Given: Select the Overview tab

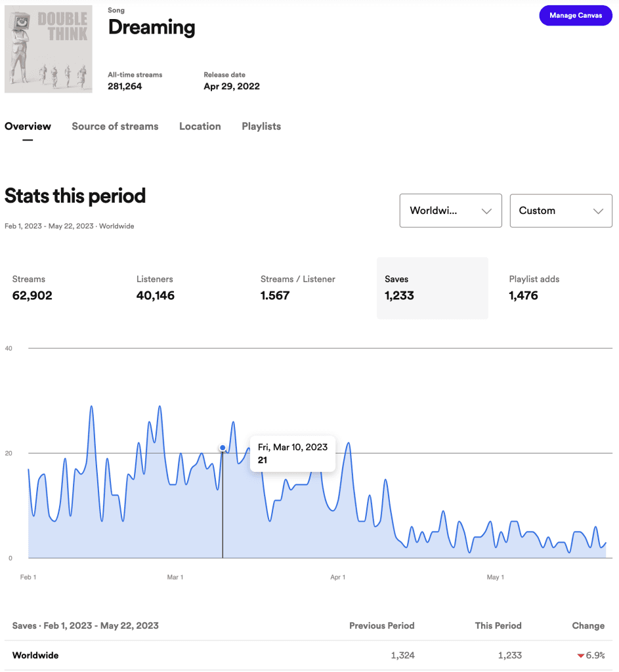Looking at the screenshot, I should point(28,127).
